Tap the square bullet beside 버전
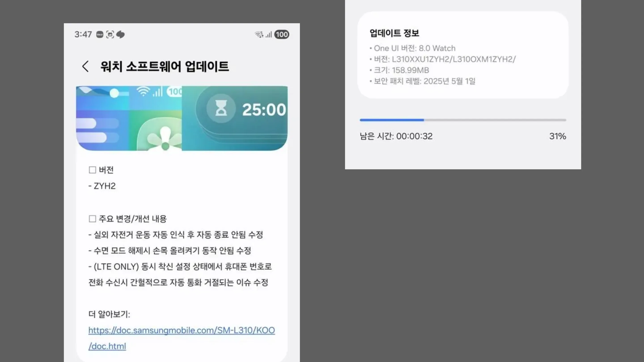This screenshot has width=644, height=362. [x=93, y=170]
